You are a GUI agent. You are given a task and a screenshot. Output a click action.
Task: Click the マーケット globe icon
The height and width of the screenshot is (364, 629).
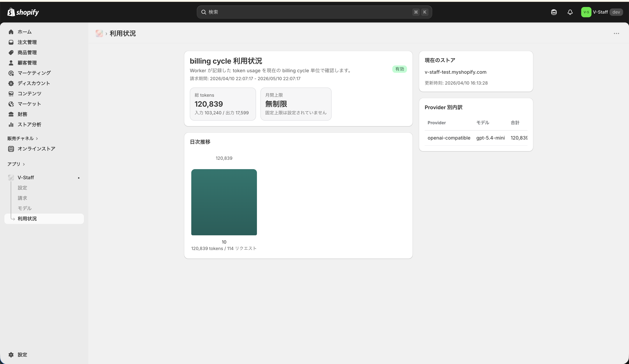[x=11, y=104]
